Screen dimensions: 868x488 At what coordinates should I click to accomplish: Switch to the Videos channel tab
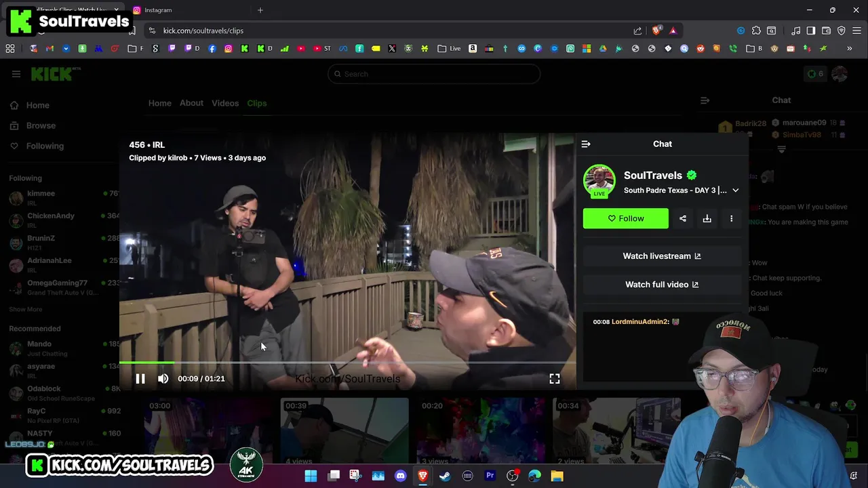tap(225, 103)
